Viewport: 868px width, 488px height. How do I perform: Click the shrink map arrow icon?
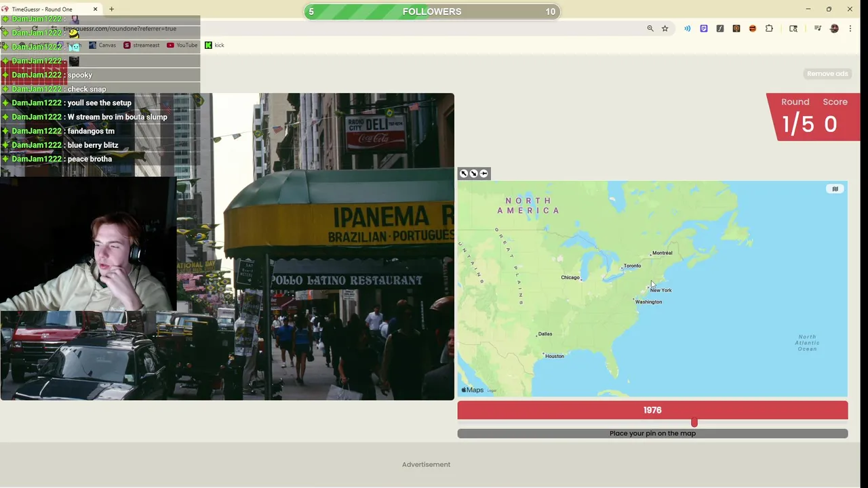coord(473,174)
